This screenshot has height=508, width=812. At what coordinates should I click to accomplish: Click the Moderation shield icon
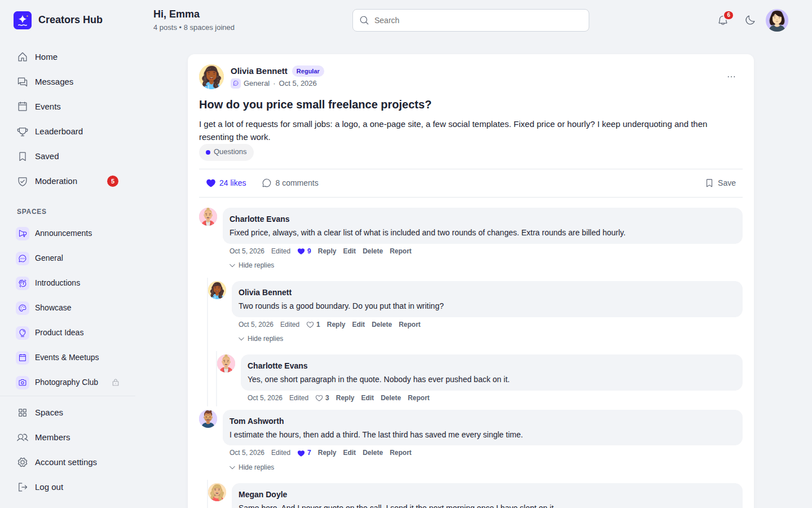(x=23, y=181)
